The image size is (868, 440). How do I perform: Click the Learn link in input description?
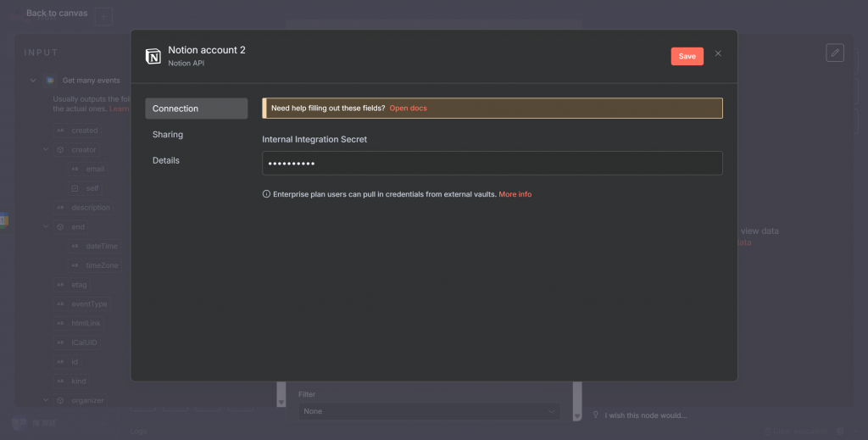(120, 109)
